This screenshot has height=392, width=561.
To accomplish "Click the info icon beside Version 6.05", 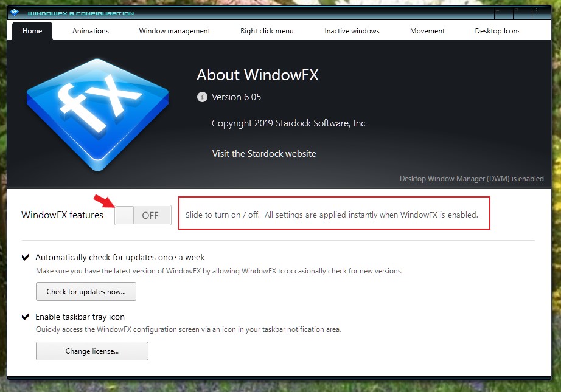I will (202, 97).
